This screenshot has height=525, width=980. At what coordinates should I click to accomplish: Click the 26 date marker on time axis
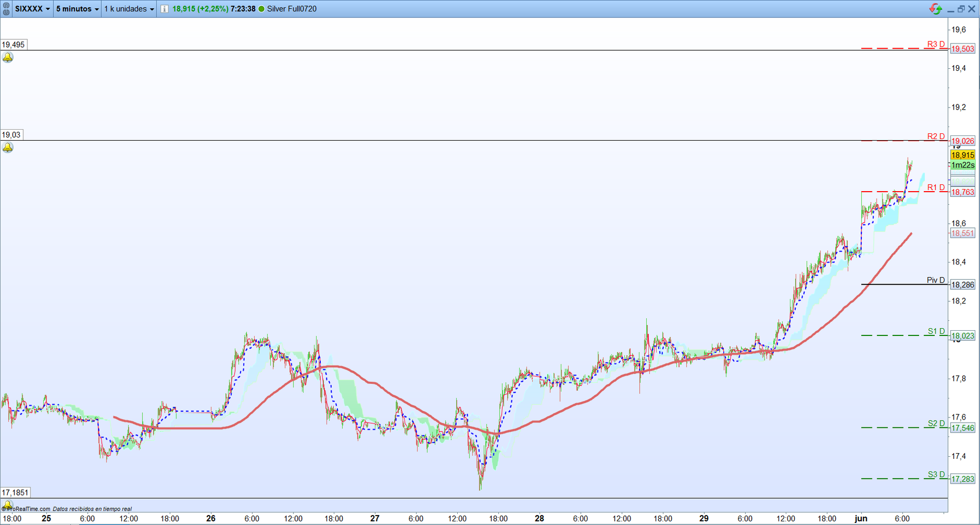point(210,519)
